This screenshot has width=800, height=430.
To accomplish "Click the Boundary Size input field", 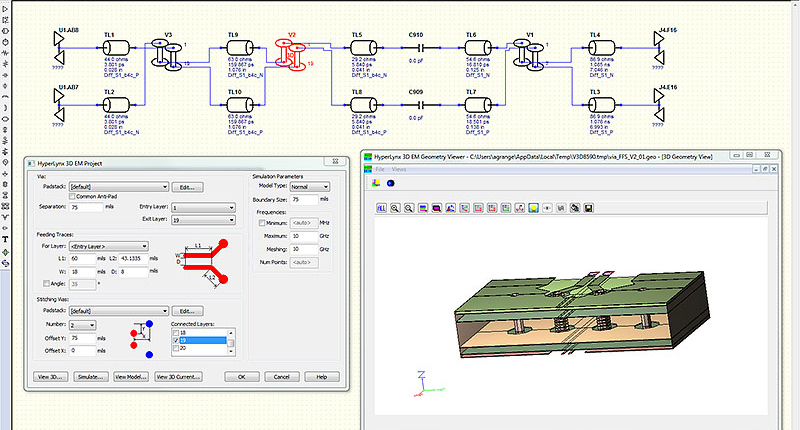I will pyautogui.click(x=306, y=199).
